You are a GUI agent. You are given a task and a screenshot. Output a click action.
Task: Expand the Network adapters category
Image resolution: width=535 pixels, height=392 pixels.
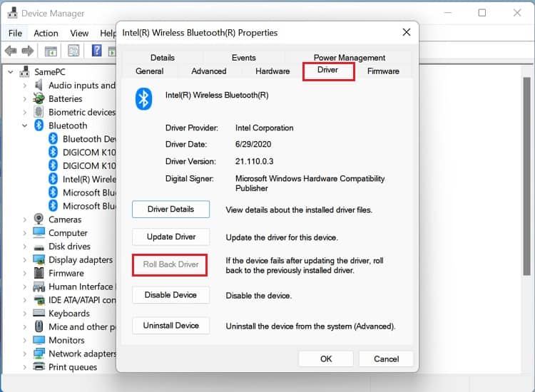[24, 354]
